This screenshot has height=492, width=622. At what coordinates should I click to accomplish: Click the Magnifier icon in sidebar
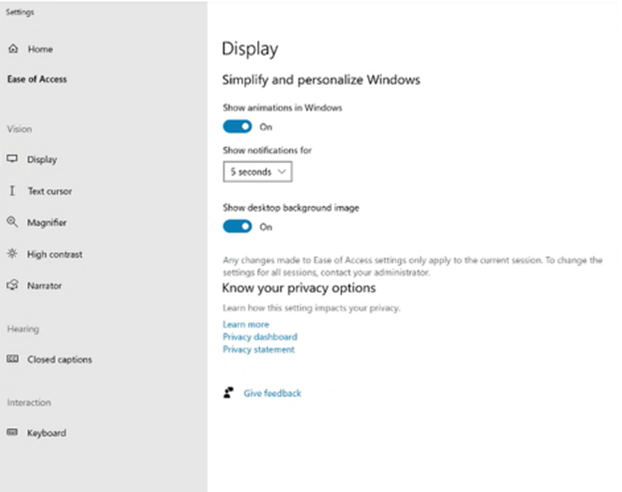[x=13, y=223]
